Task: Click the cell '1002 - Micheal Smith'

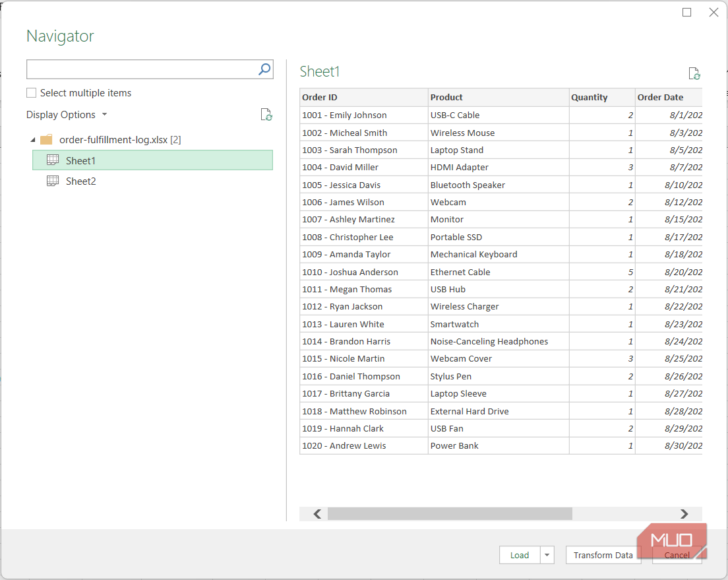Action: (x=364, y=133)
